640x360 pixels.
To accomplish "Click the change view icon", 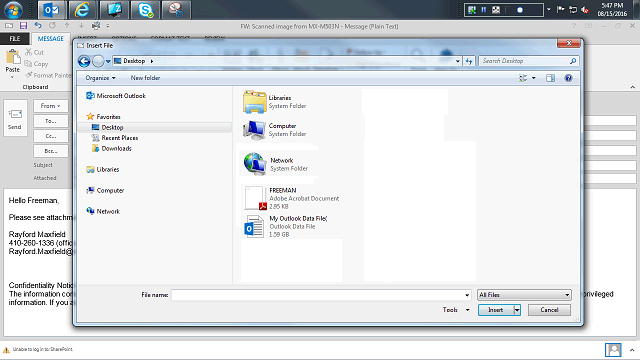I will tap(523, 78).
